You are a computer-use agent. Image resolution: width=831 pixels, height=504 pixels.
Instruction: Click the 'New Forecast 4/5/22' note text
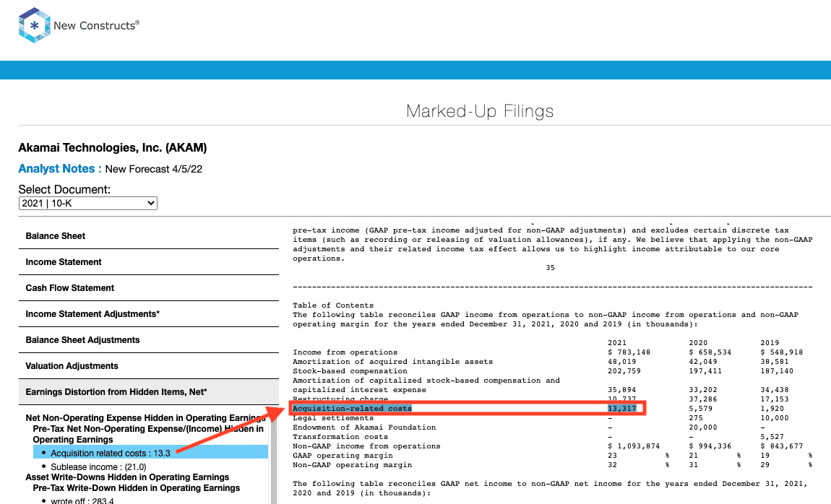154,170
